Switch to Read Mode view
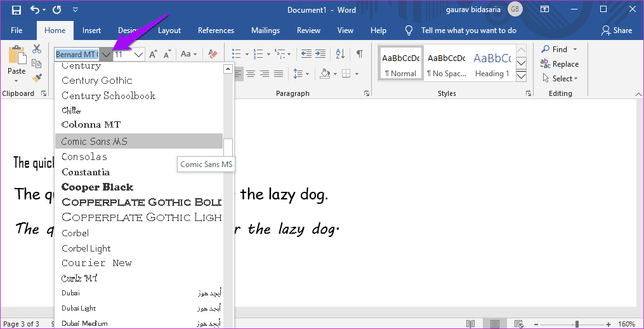 point(470,324)
